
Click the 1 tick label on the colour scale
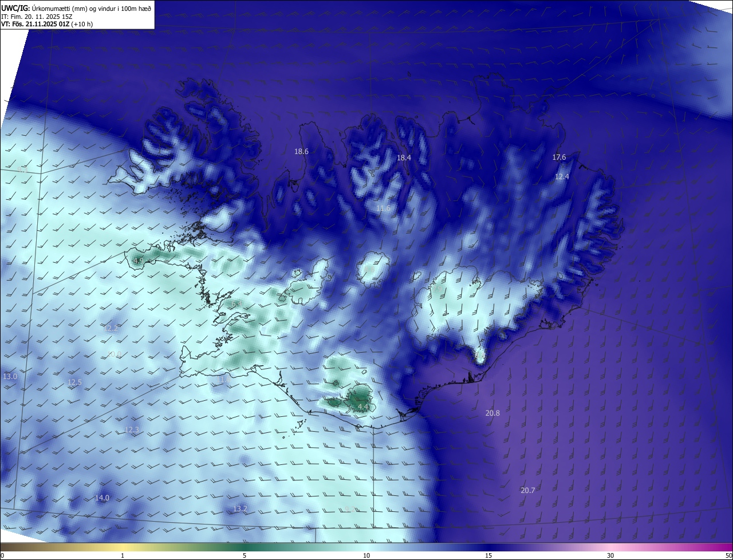pos(123,555)
